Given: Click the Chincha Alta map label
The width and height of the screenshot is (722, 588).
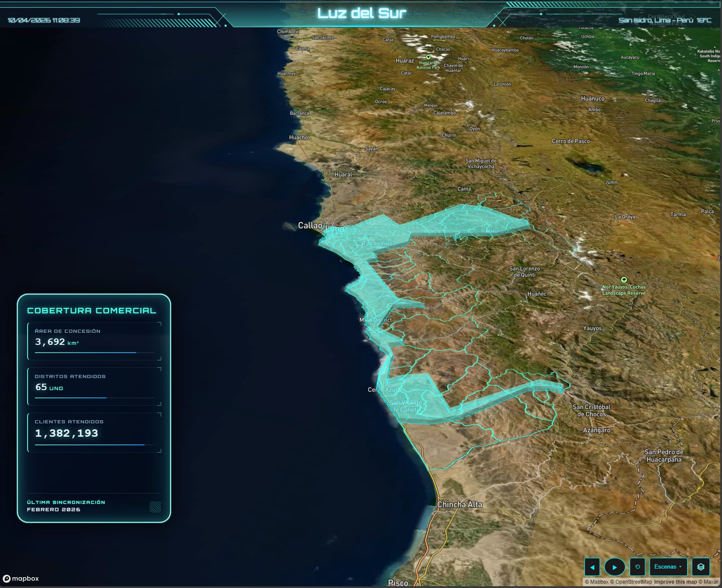Looking at the screenshot, I should tap(459, 504).
